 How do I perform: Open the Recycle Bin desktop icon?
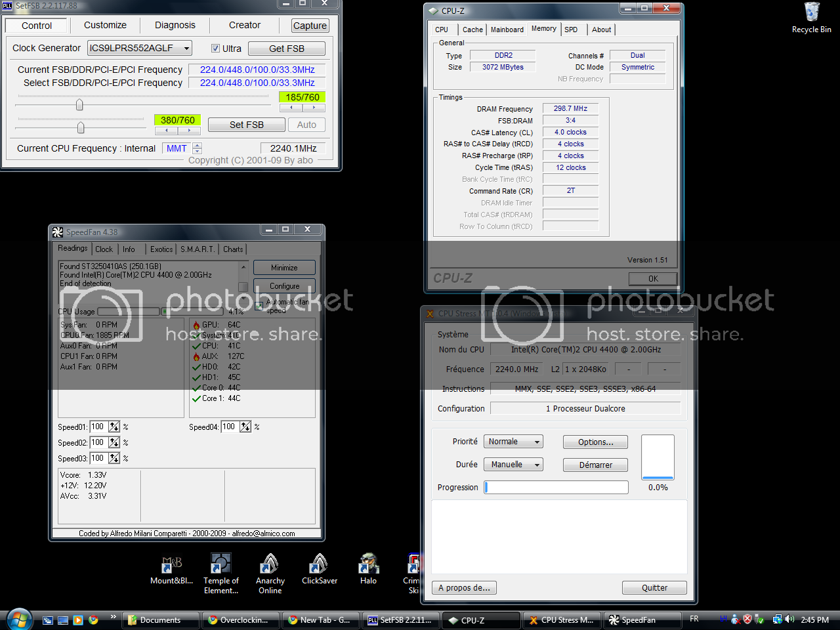click(812, 14)
